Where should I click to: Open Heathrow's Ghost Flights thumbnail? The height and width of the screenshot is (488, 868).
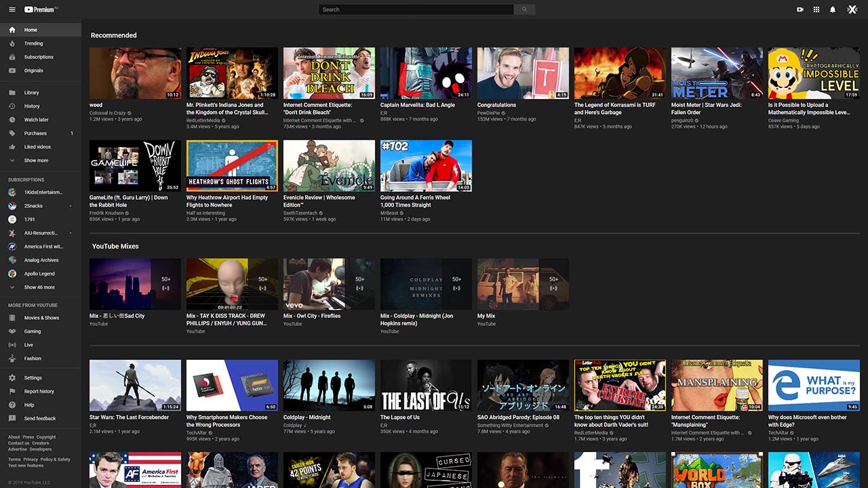point(233,166)
